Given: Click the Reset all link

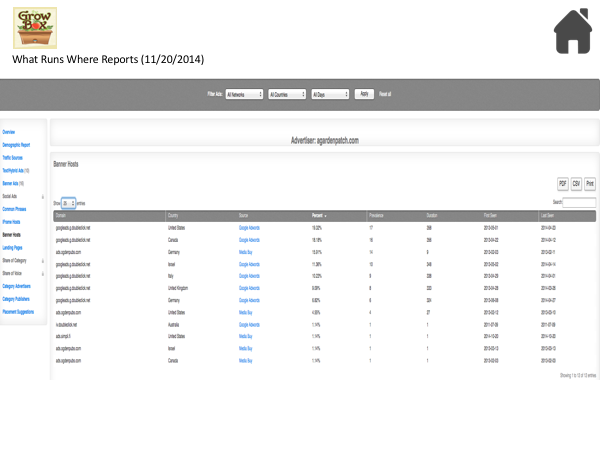Looking at the screenshot, I should [x=385, y=94].
